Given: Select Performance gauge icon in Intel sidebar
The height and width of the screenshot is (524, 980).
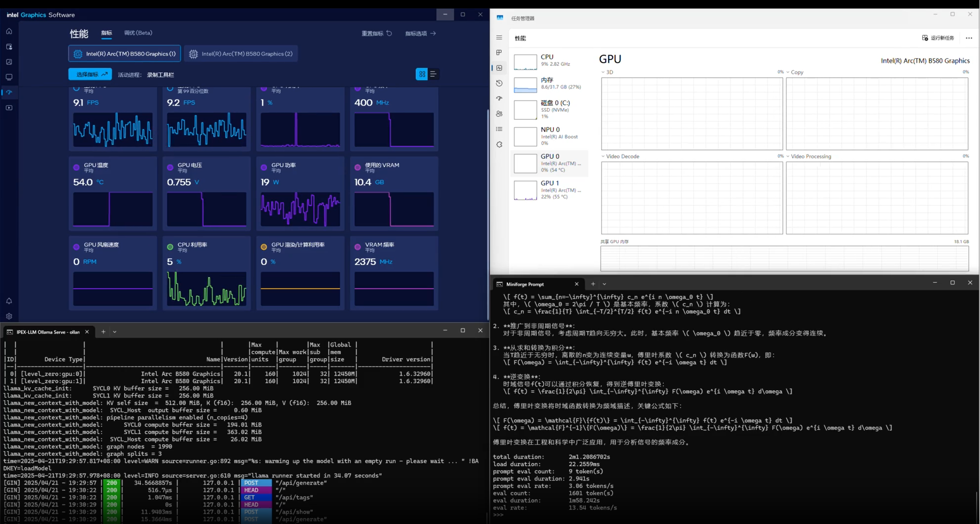Looking at the screenshot, I should pyautogui.click(x=9, y=92).
